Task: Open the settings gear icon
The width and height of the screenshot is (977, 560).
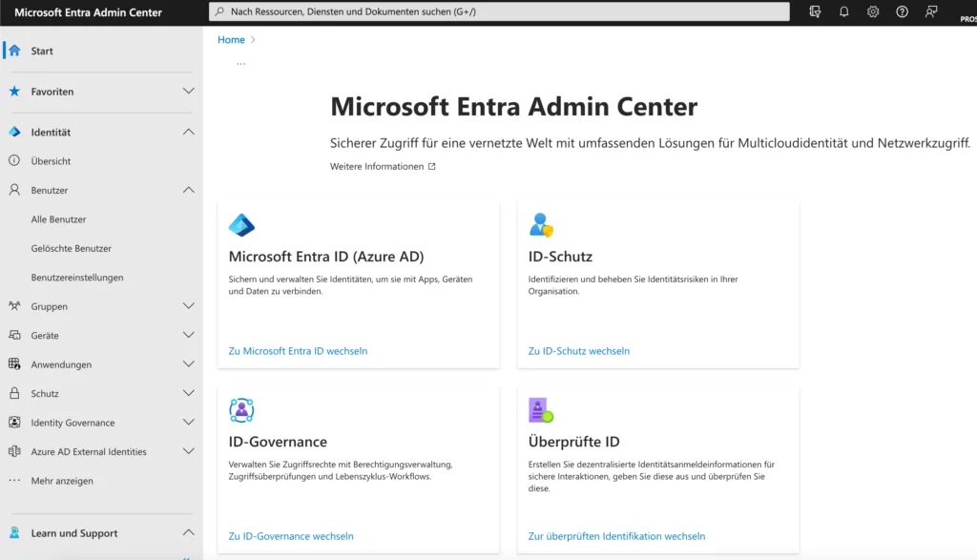Action: [873, 11]
